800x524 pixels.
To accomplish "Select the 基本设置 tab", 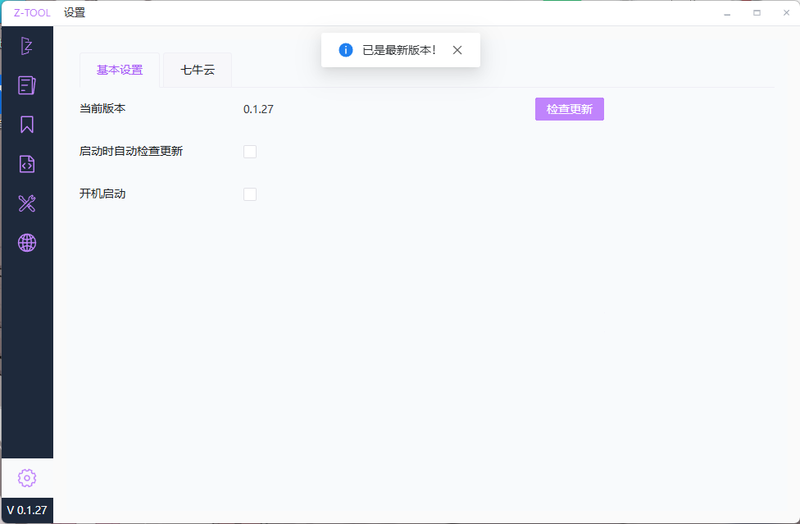I will pyautogui.click(x=120, y=71).
